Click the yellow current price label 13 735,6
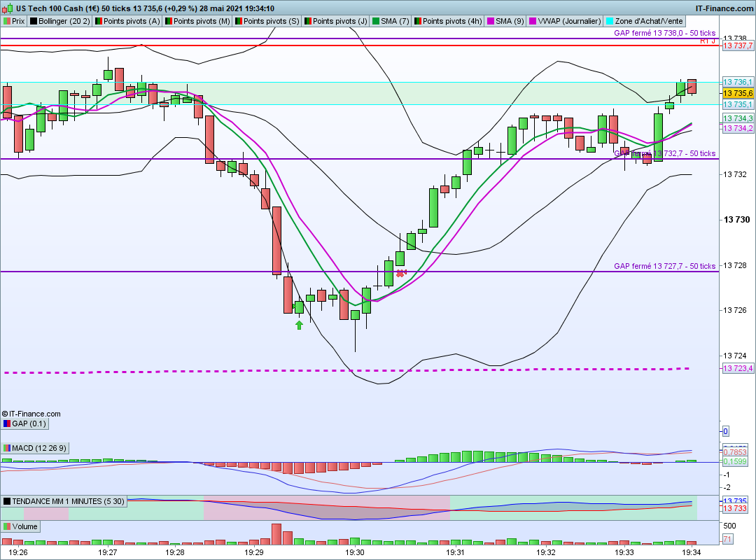The height and width of the screenshot is (560, 756). pyautogui.click(x=738, y=93)
